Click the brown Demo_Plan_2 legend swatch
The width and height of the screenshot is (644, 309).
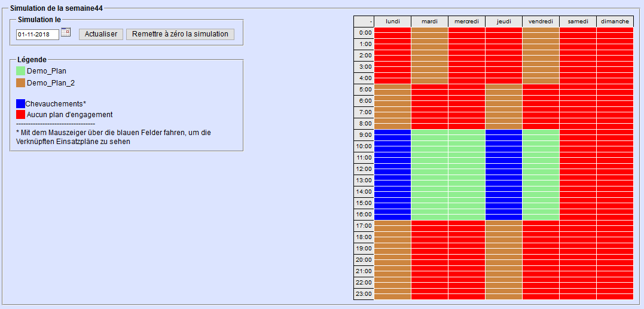coord(21,83)
